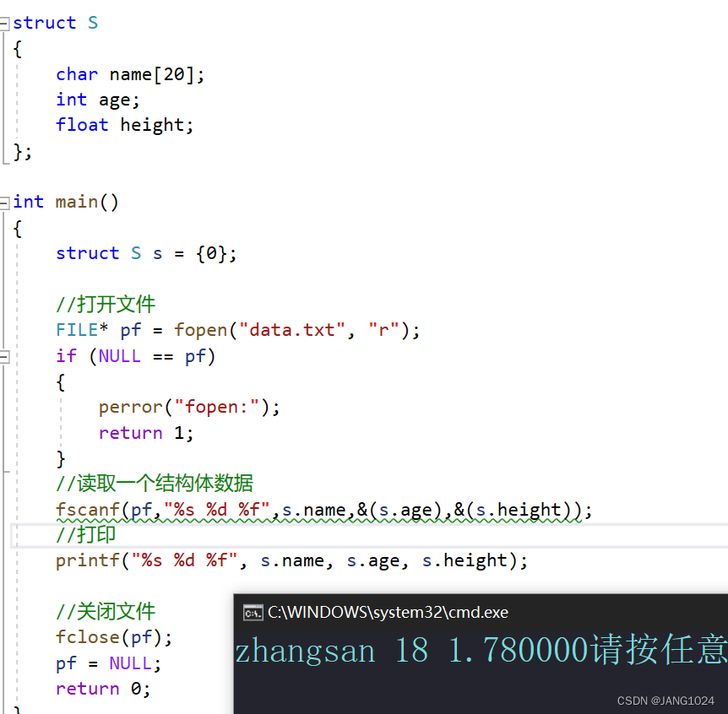Click the //打开文件 comment

point(104,304)
